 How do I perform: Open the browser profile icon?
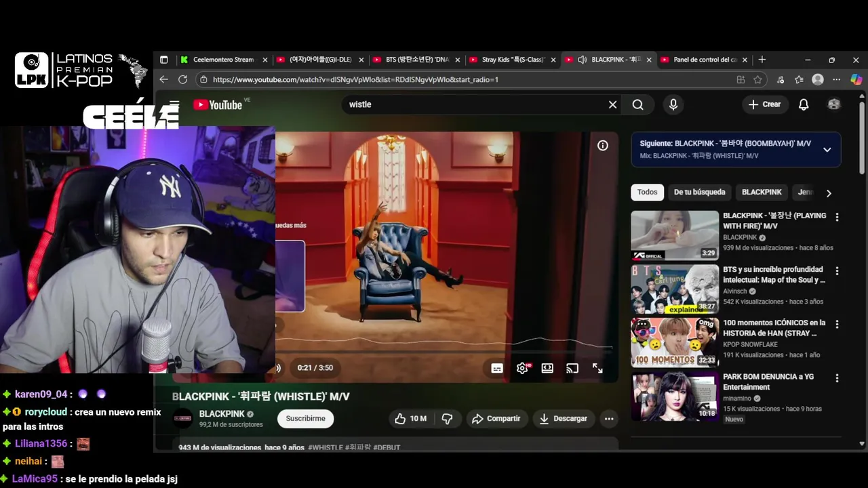(x=818, y=79)
